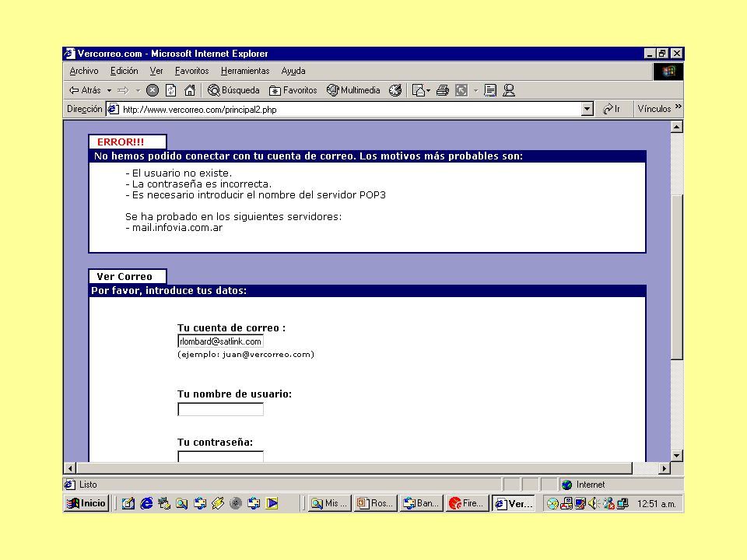The image size is (747, 560).
Task: Open the Herramientas menu
Action: (x=245, y=71)
